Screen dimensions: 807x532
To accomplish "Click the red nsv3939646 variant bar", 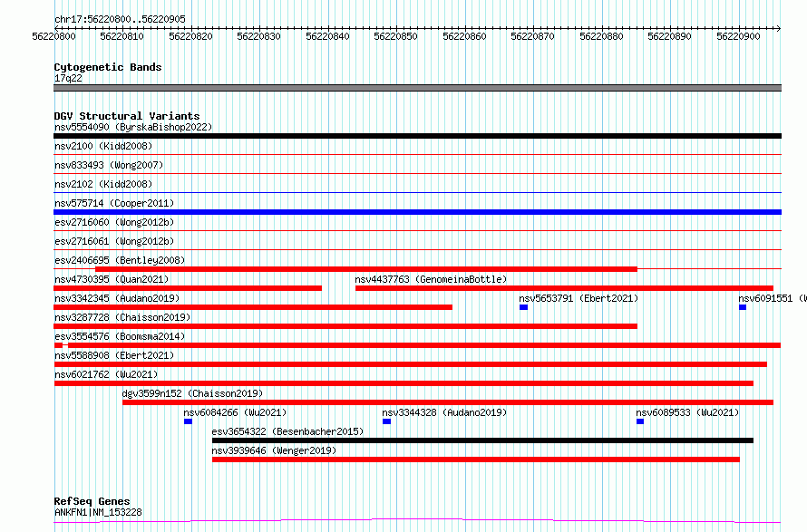I will click(x=476, y=459).
